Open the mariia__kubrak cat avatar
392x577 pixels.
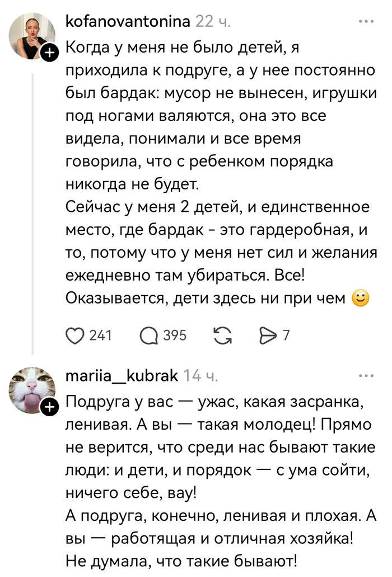pos(31,389)
